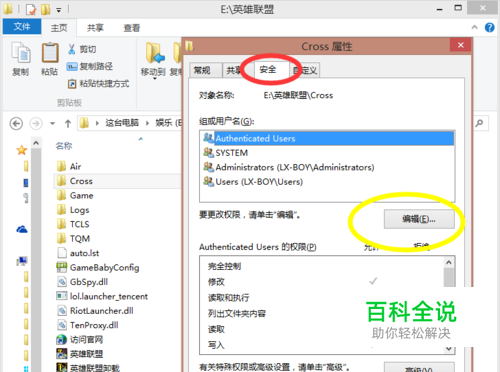Select the auto.lst file

78,253
